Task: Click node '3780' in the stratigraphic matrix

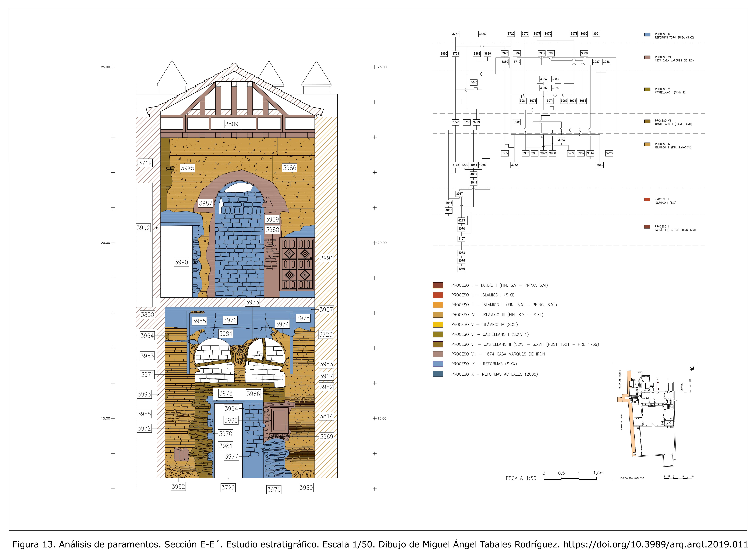Action: [467, 122]
